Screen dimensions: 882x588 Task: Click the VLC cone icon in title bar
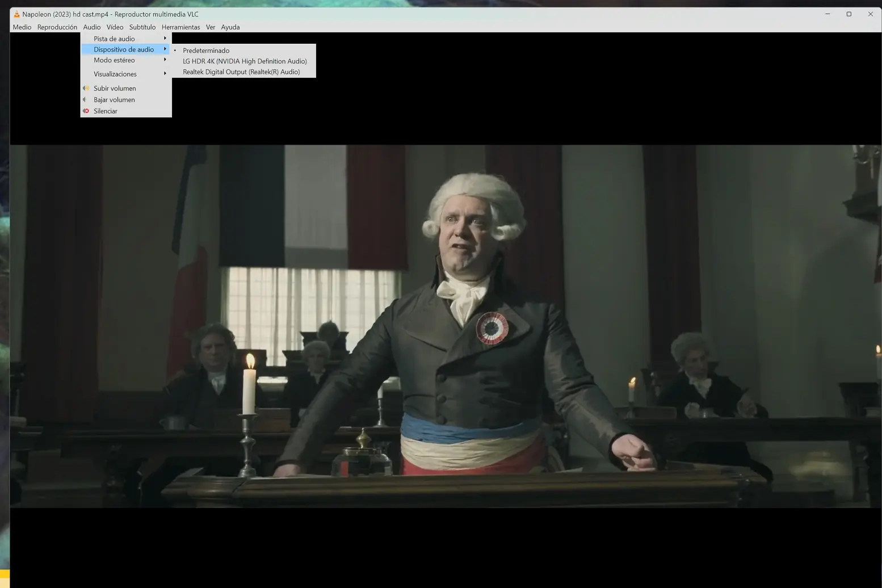click(16, 14)
